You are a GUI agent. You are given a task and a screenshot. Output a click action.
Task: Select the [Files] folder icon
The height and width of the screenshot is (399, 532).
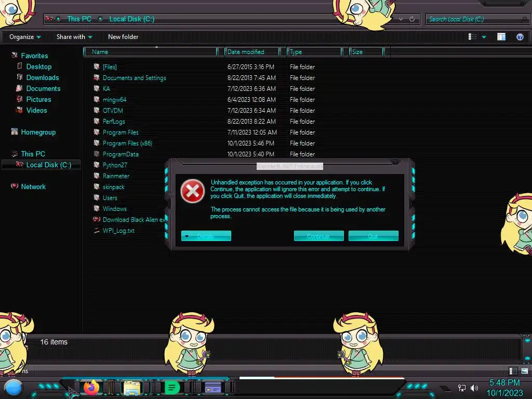(97, 66)
